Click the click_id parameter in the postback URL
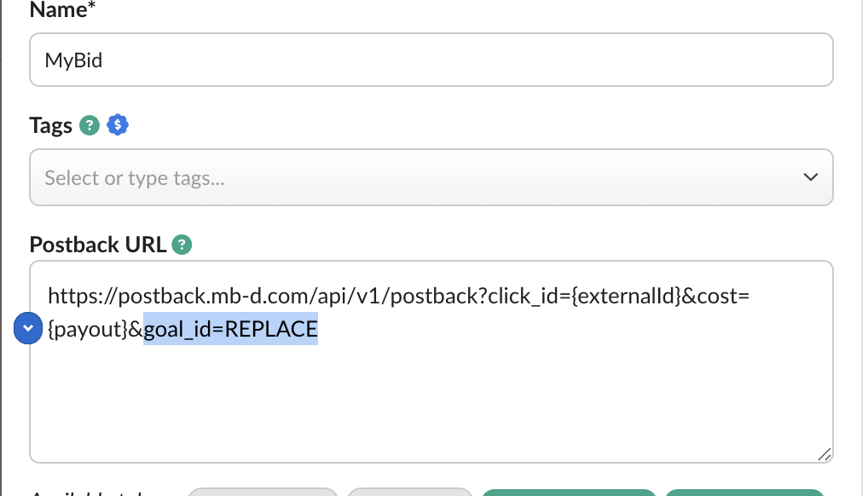This screenshot has width=868, height=496. pos(521,297)
